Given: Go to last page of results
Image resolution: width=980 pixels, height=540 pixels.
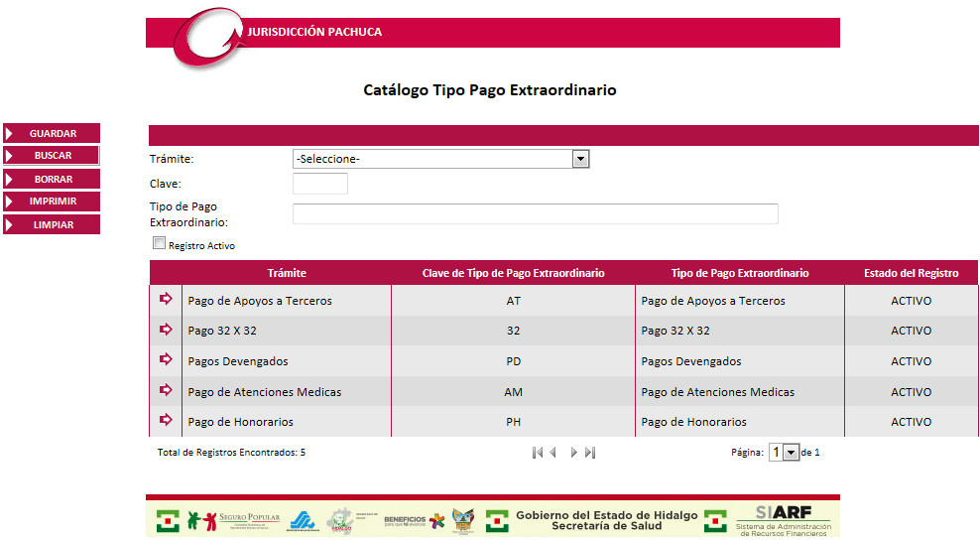Looking at the screenshot, I should pos(590,453).
